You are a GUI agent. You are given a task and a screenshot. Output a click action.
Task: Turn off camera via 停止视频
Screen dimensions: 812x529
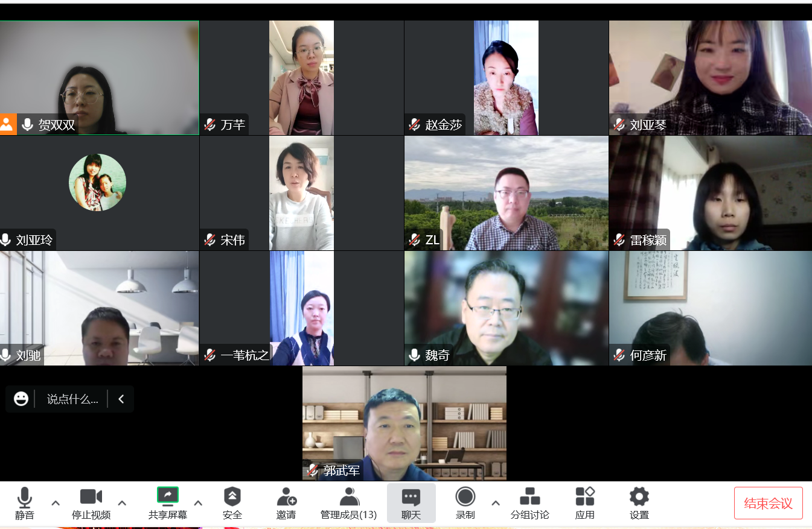click(x=91, y=497)
